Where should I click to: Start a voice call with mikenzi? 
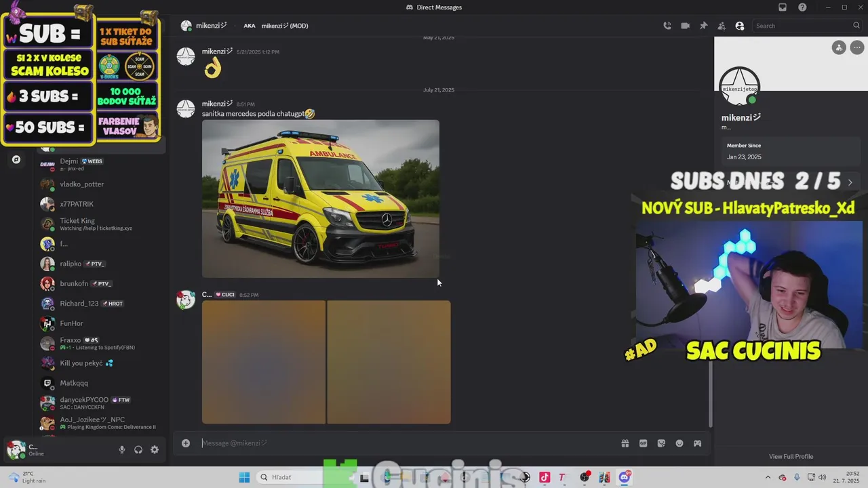[667, 26]
